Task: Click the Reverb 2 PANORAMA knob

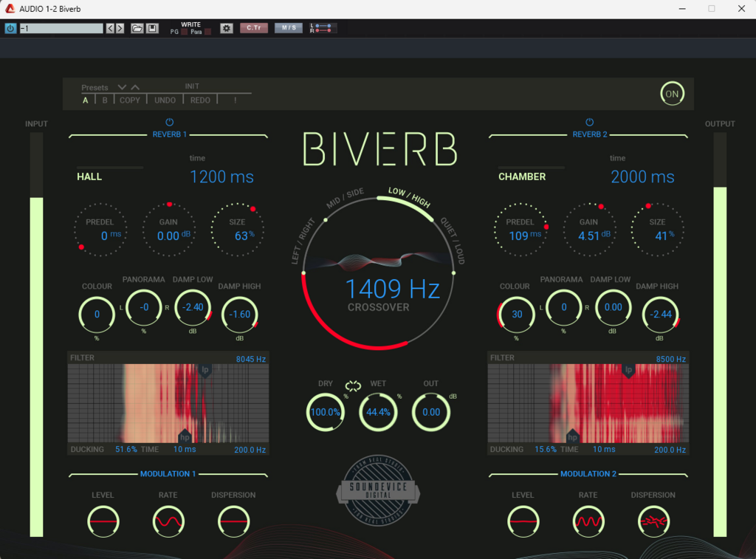Action: point(563,307)
